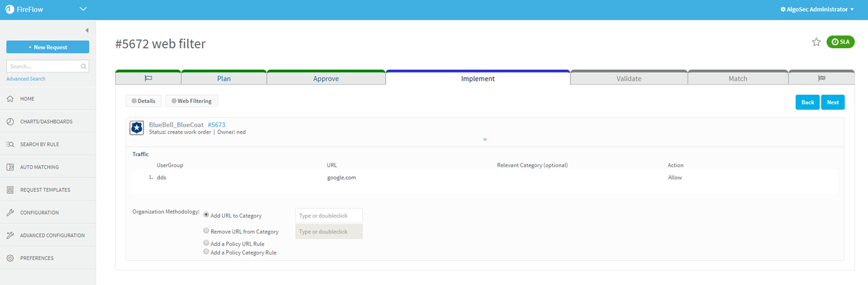Open Charts/Dashboards icon in sidebar
The width and height of the screenshot is (868, 285).
10,122
